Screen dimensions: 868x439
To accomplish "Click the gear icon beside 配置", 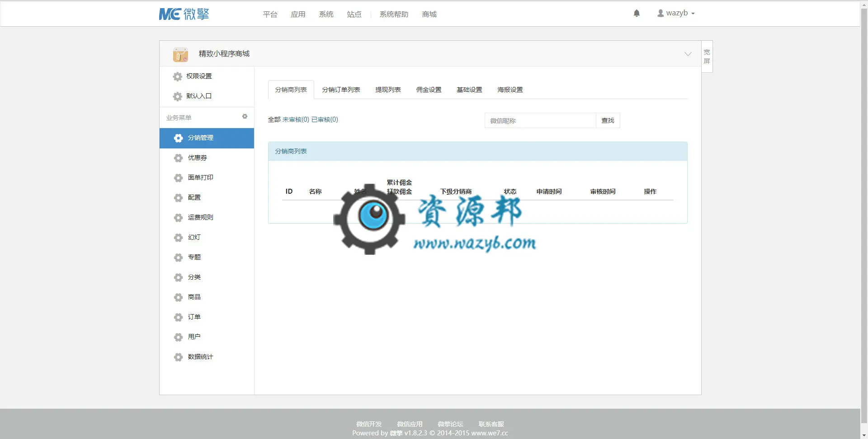I will coord(179,198).
